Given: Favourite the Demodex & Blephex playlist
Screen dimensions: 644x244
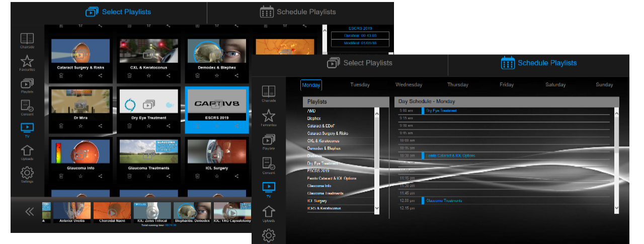Looking at the screenshot, I should [217, 75].
